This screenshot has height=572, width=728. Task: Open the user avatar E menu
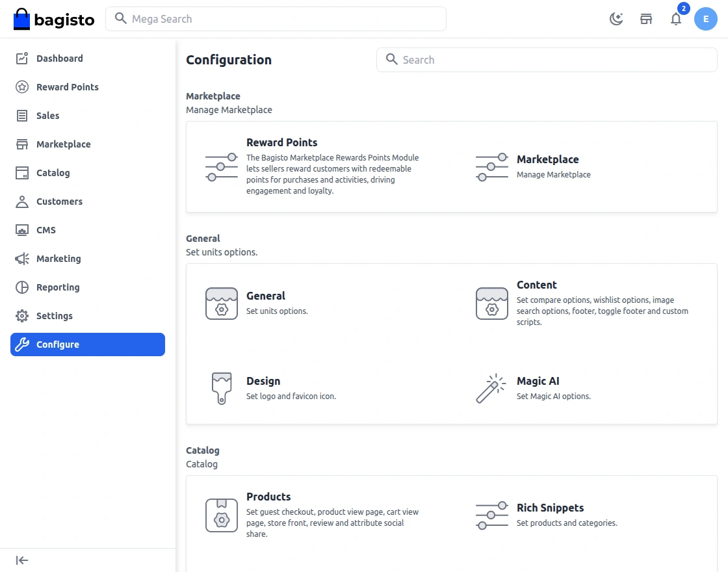pos(706,19)
